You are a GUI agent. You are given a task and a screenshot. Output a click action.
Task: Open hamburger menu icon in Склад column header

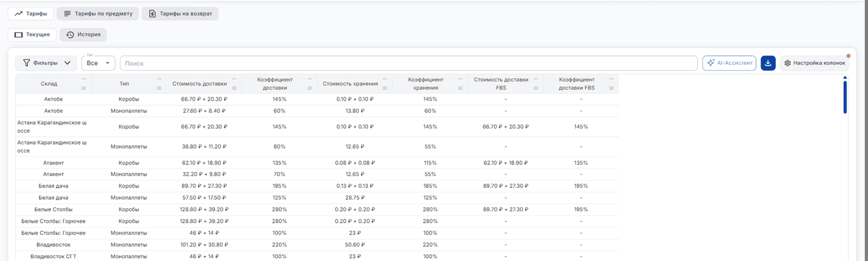tap(84, 88)
